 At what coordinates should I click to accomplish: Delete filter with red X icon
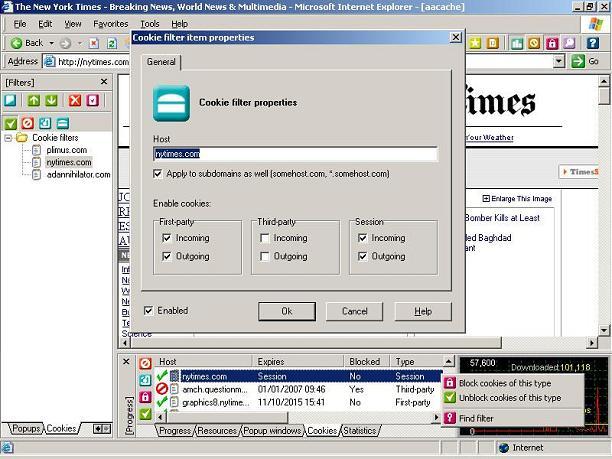tap(75, 100)
